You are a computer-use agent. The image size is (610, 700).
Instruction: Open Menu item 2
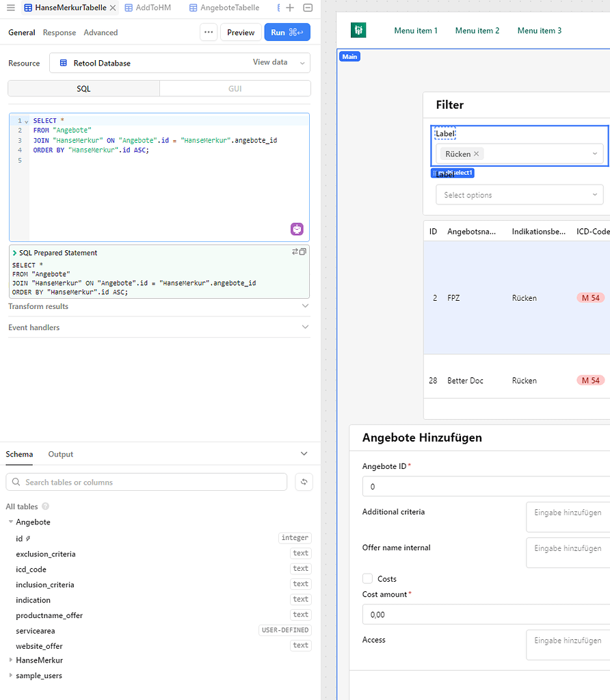[477, 30]
